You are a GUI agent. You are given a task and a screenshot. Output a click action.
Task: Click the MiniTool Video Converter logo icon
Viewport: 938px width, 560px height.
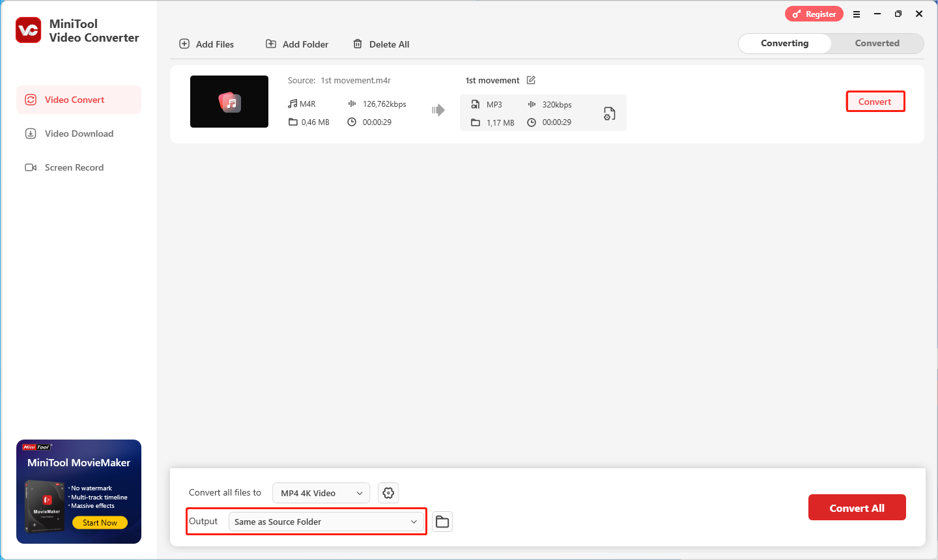[29, 30]
